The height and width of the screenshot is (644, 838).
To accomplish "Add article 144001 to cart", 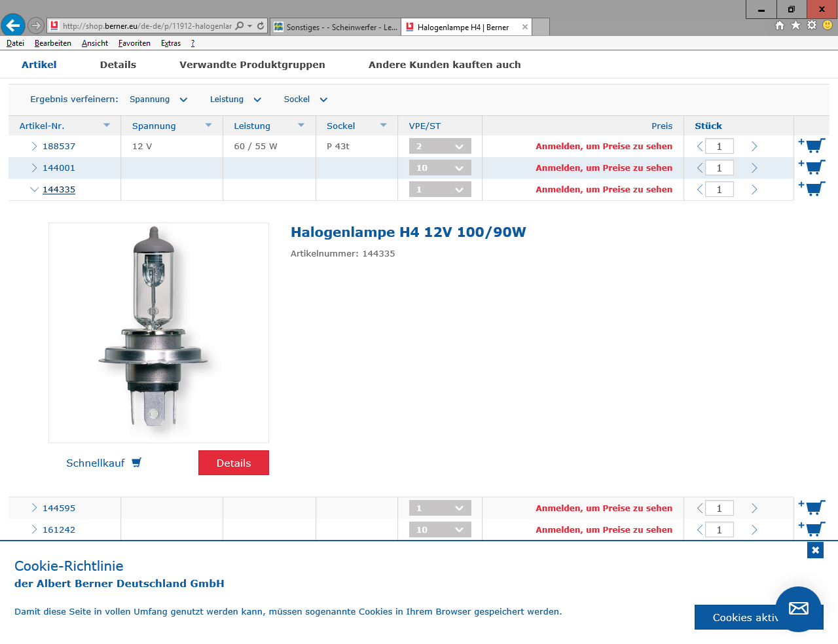I will pyautogui.click(x=812, y=167).
